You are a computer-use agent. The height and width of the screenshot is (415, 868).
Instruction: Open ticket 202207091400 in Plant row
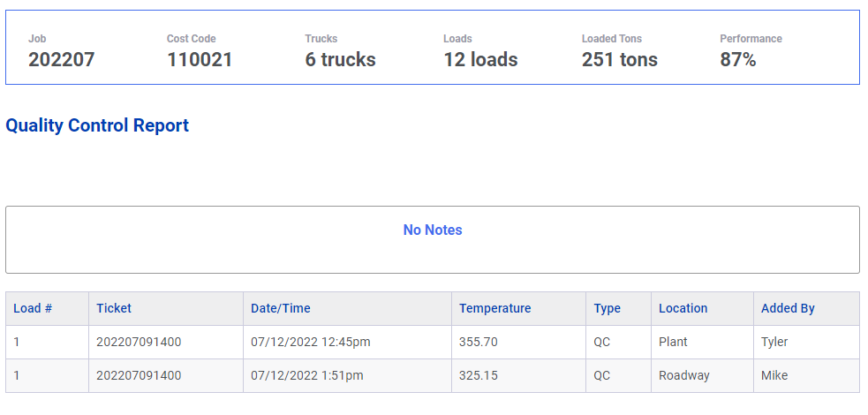pyautogui.click(x=139, y=342)
